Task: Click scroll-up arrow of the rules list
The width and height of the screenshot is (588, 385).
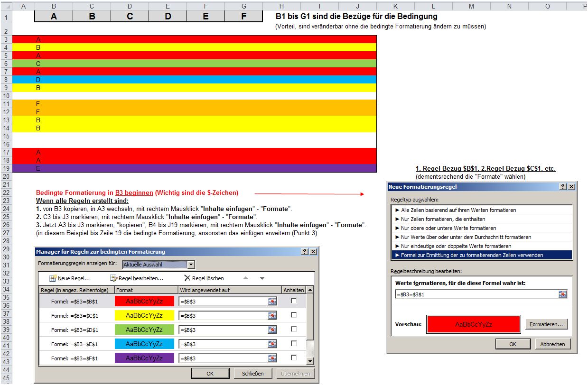Action: coord(310,290)
